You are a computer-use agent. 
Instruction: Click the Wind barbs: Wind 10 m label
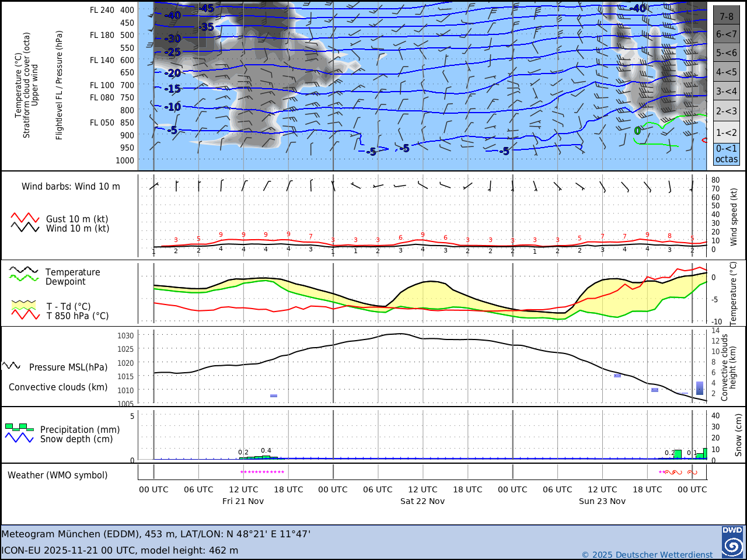tap(71, 187)
